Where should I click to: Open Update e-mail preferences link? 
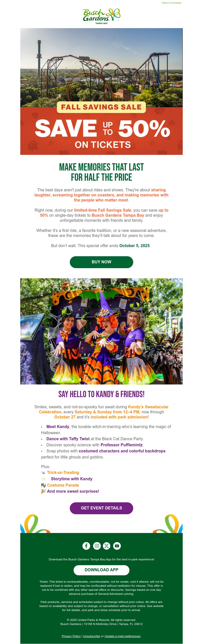click(122, 636)
